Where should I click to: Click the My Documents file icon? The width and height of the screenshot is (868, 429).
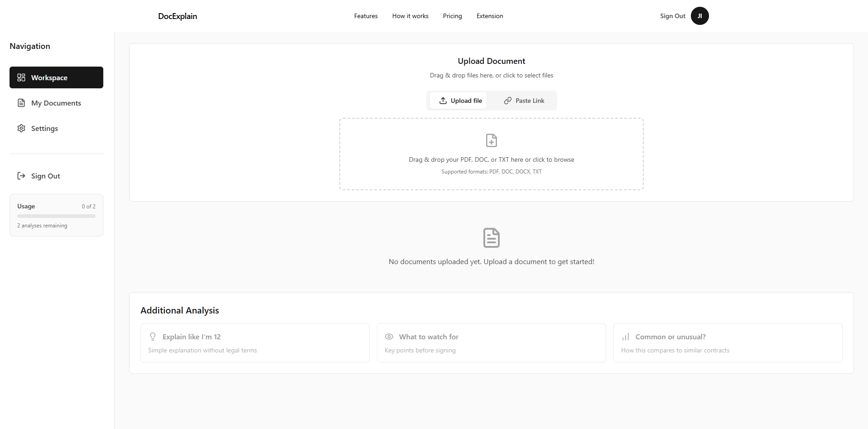tap(21, 103)
